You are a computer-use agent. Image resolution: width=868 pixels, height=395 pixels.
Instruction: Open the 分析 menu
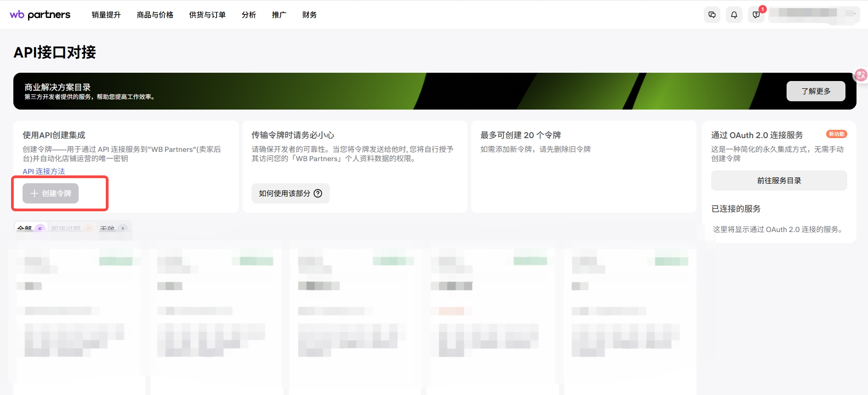[249, 15]
